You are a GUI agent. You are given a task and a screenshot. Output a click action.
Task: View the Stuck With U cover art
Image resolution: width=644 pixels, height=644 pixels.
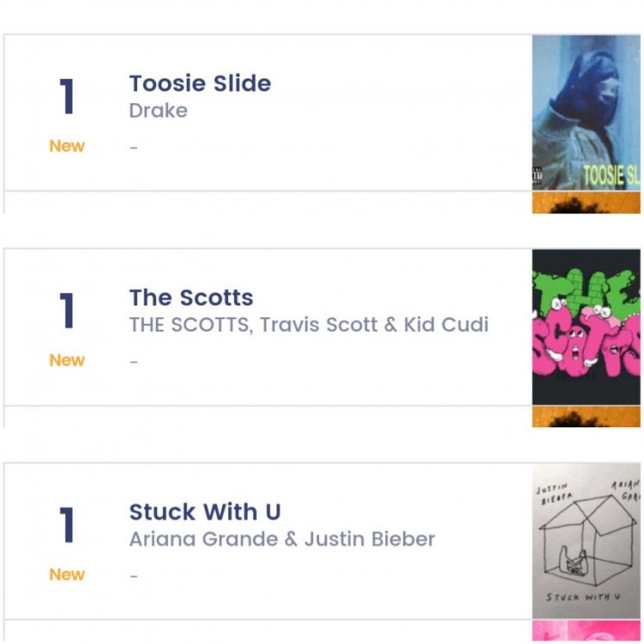(x=586, y=541)
